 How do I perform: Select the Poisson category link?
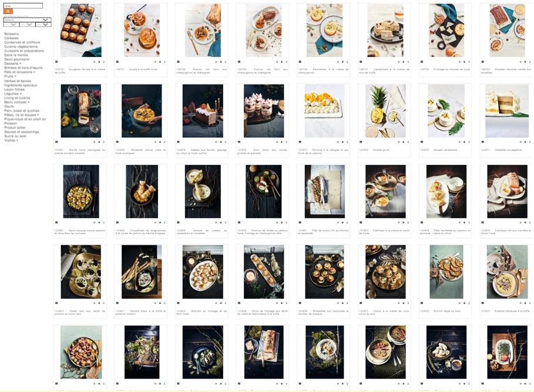pyautogui.click(x=10, y=123)
